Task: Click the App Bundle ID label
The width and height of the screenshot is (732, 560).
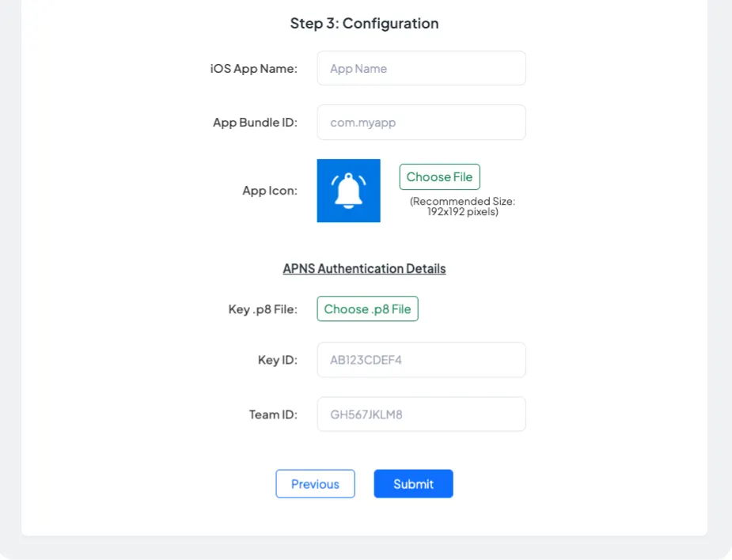Action: tap(255, 123)
